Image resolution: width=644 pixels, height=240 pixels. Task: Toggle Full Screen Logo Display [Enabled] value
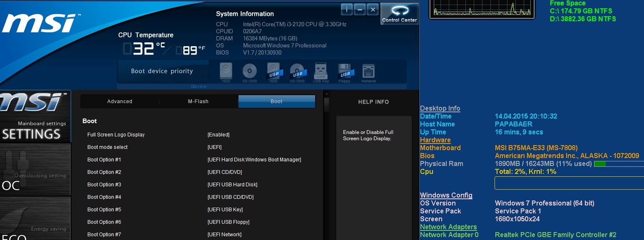point(218,135)
